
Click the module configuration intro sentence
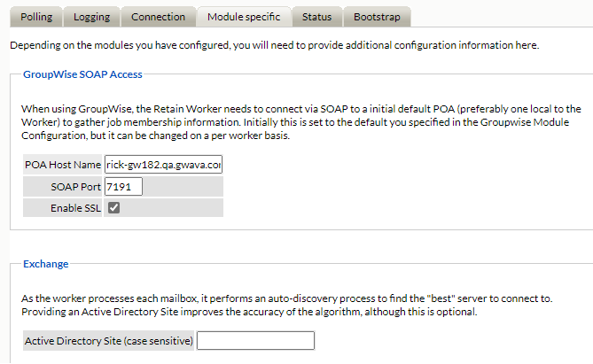coord(272,44)
